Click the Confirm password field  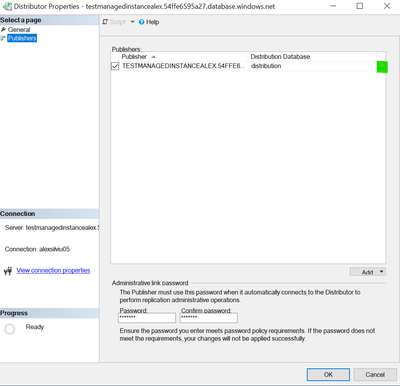(209, 318)
